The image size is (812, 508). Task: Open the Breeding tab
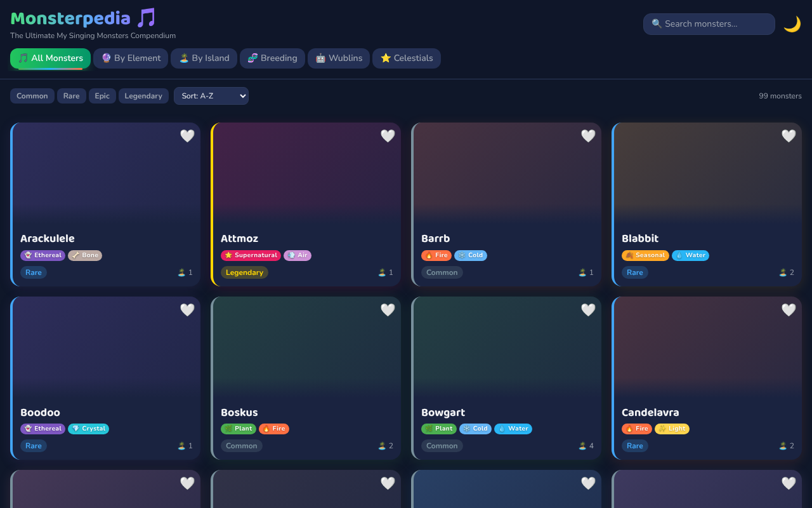272,58
